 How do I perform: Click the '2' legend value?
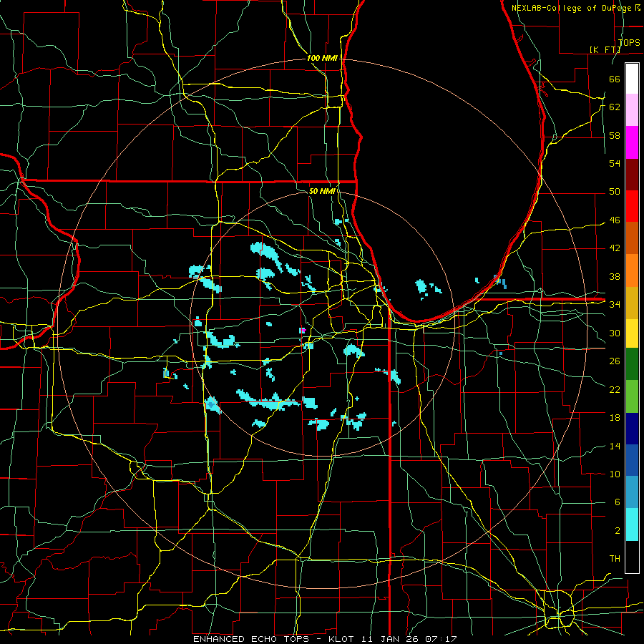(617, 530)
